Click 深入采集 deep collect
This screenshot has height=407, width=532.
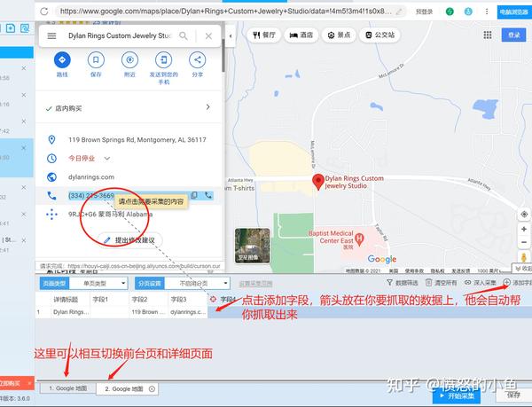pos(481,283)
